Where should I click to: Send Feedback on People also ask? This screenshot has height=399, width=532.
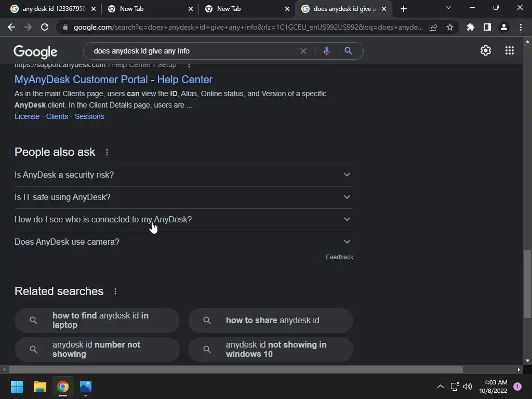click(339, 257)
